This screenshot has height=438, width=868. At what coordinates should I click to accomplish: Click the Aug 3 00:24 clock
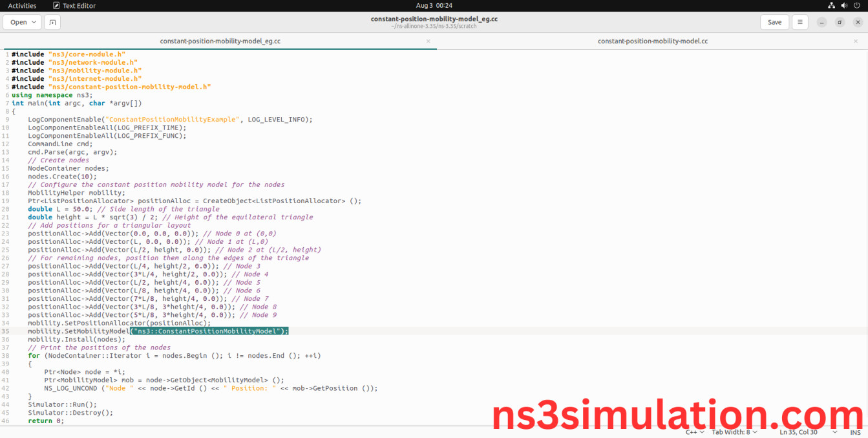[x=434, y=5]
